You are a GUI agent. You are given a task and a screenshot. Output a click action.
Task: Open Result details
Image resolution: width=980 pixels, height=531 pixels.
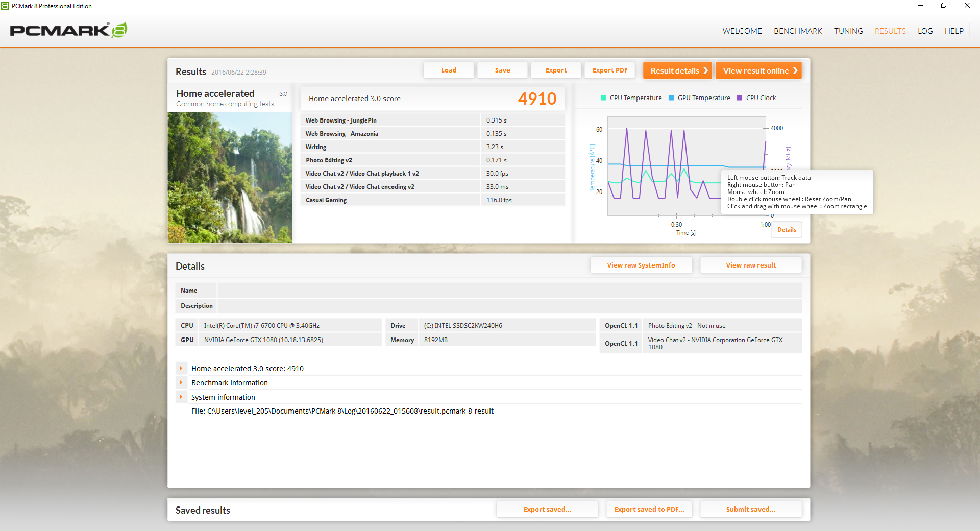coord(677,70)
